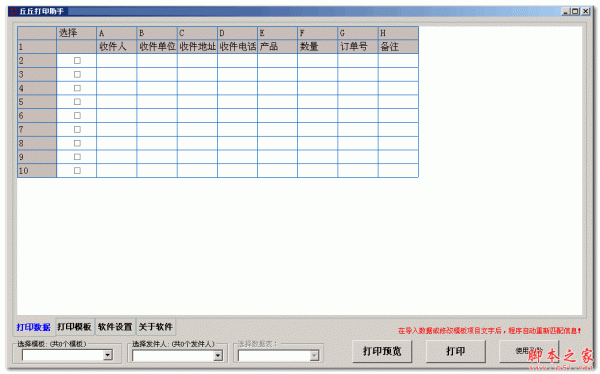This screenshot has width=600, height=374.
Task: Click the 收件人 header cell
Action: coord(116,47)
